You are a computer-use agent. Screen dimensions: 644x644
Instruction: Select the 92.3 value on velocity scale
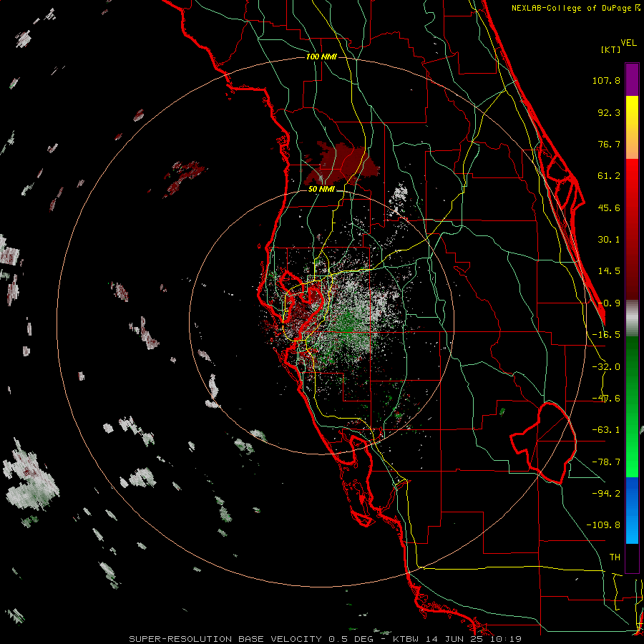(x=609, y=112)
